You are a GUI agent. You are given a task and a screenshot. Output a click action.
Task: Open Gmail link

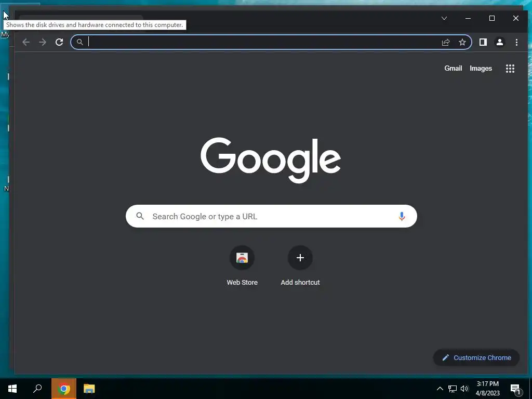click(x=453, y=68)
